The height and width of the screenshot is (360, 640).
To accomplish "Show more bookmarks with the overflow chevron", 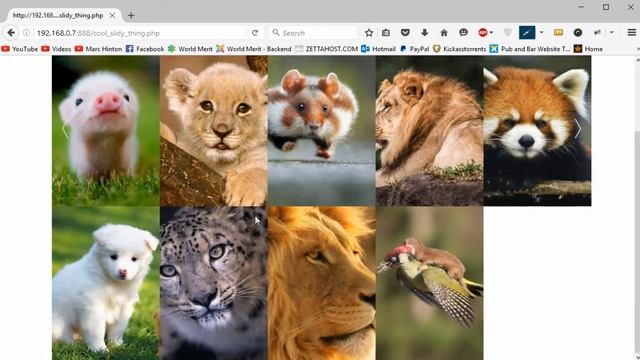I will click(x=637, y=49).
